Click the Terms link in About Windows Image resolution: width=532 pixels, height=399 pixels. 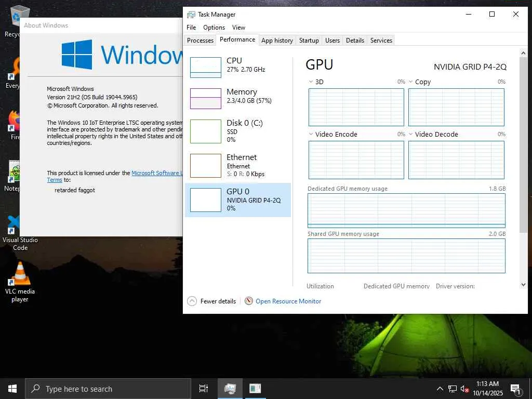[54, 180]
